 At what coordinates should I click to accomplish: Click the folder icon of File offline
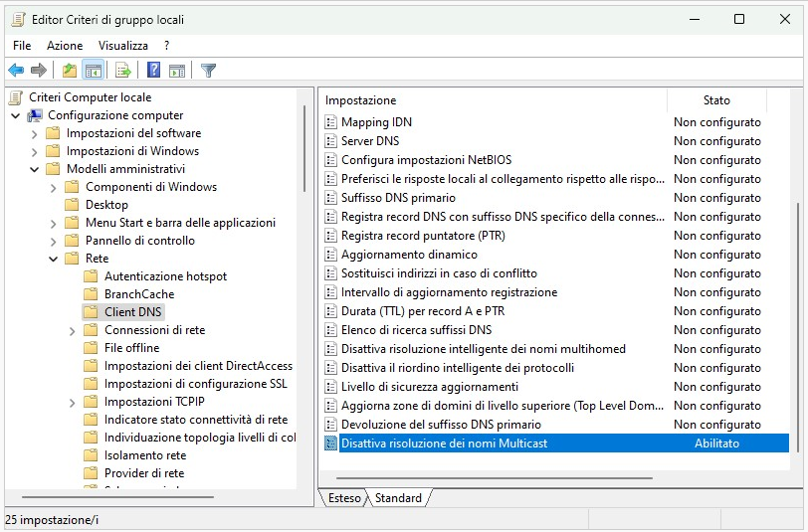pos(91,348)
